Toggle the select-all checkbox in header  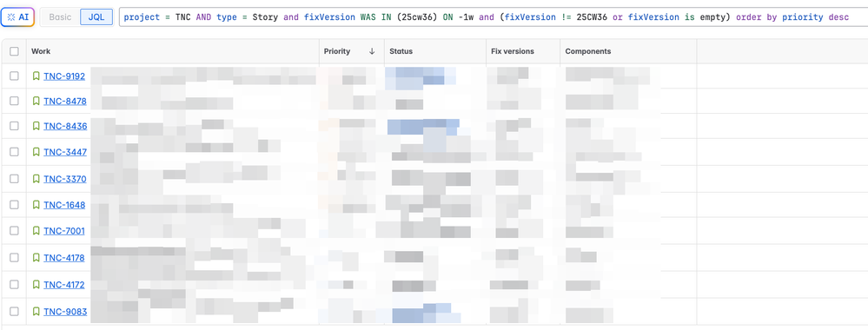click(x=15, y=51)
